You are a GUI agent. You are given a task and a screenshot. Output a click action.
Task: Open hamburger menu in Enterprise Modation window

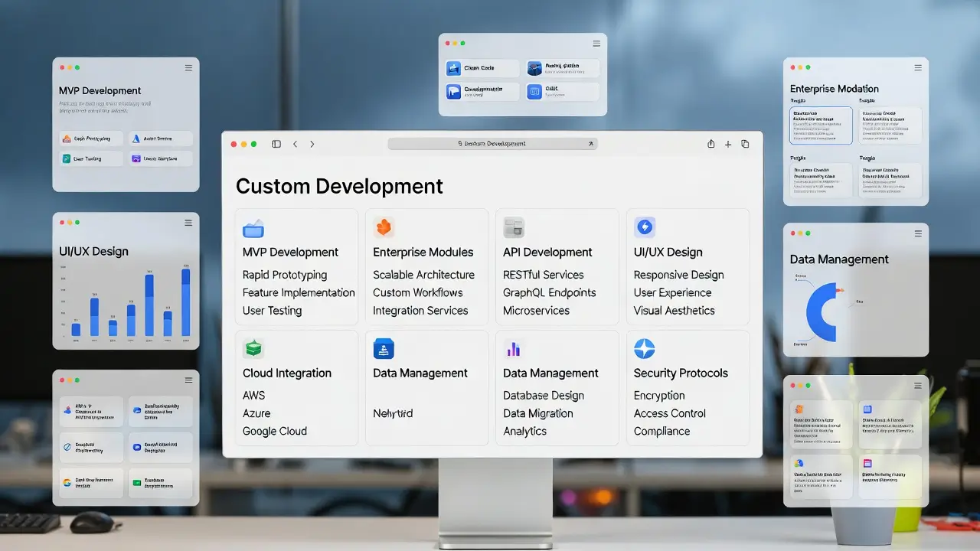[918, 68]
